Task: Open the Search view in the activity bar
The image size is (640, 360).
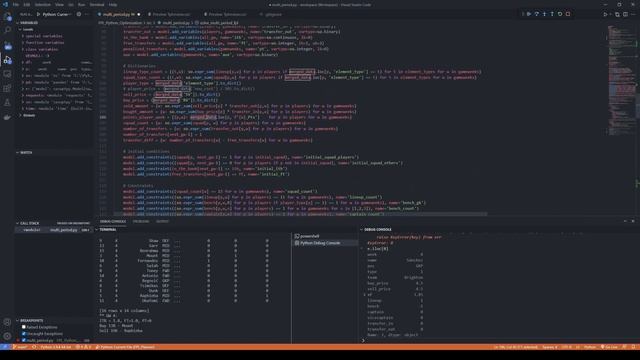Action: (7, 30)
